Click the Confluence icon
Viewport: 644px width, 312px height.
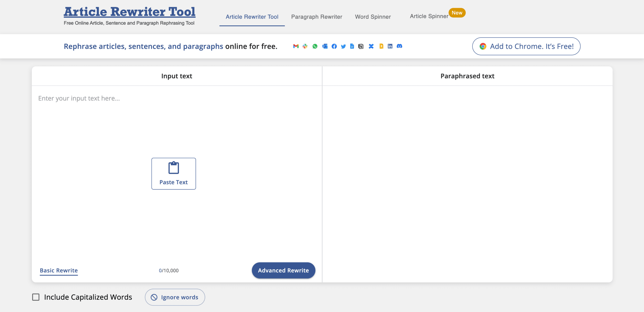371,46
